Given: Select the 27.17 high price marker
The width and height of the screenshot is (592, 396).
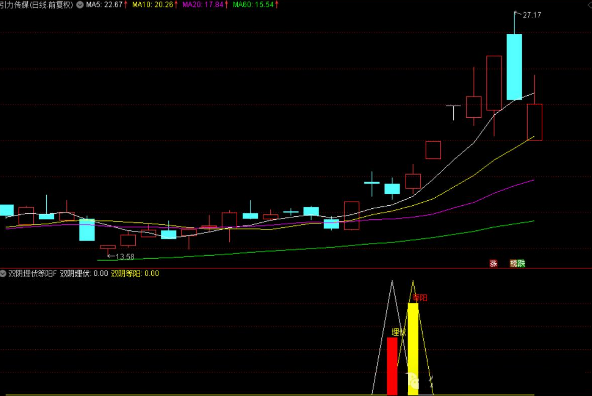Looking at the screenshot, I should click(x=529, y=15).
